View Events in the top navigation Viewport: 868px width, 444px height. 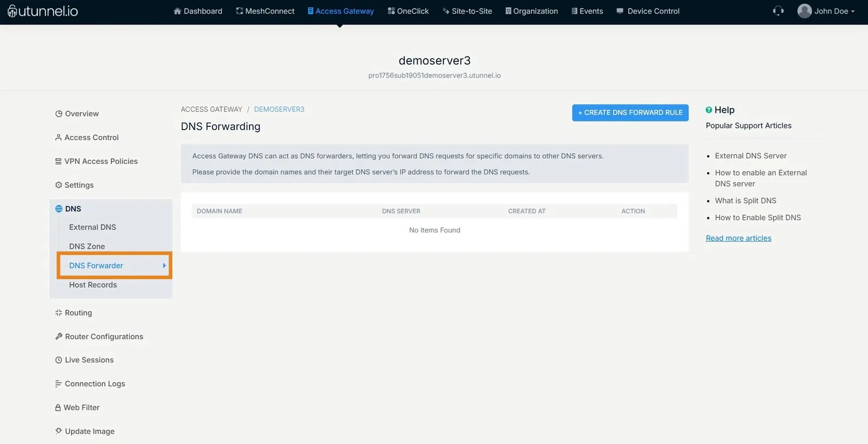588,11
